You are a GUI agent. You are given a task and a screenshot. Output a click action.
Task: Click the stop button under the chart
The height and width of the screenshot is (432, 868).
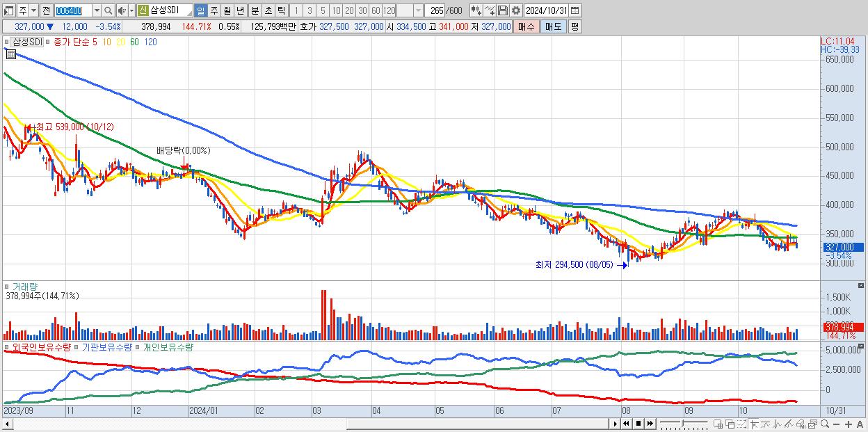click(638, 424)
